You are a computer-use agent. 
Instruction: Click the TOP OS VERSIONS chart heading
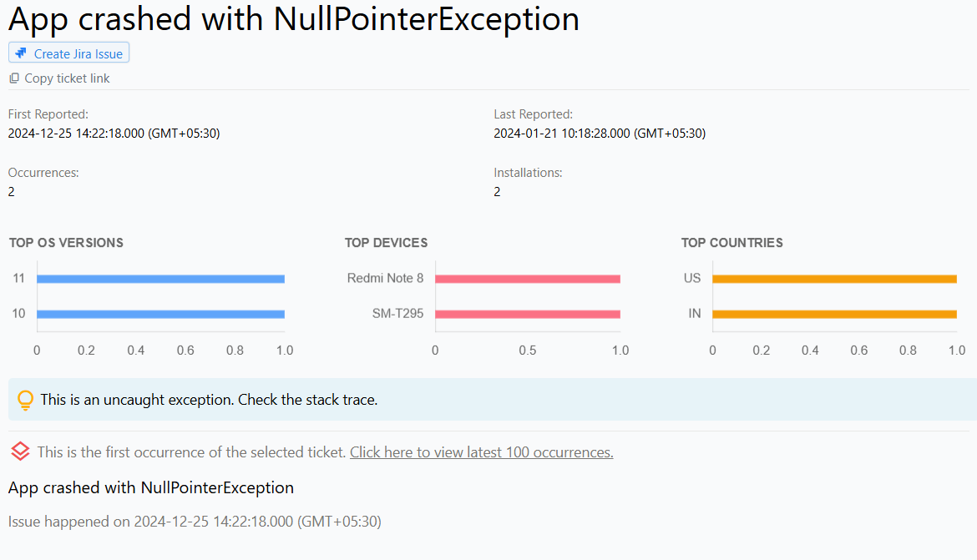click(x=66, y=243)
